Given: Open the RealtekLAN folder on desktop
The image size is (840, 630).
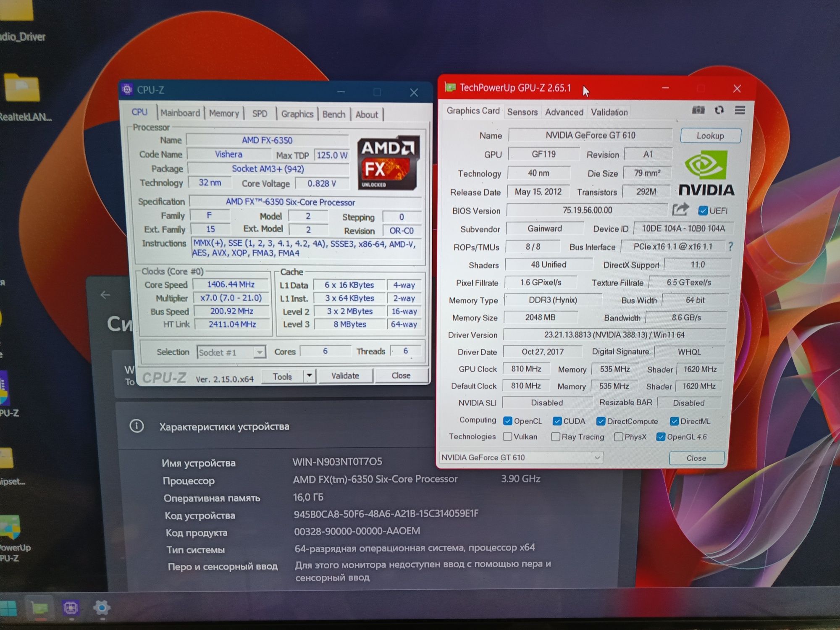Looking at the screenshot, I should [23, 97].
